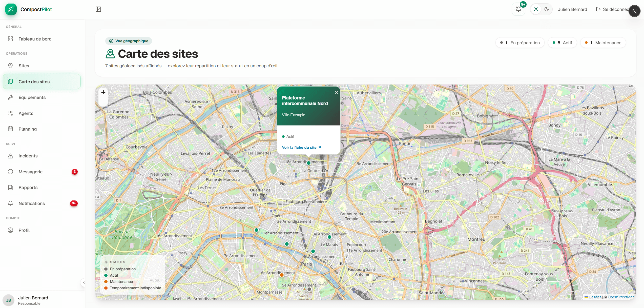
Task: Open Agents menu item
Action: 42,113
